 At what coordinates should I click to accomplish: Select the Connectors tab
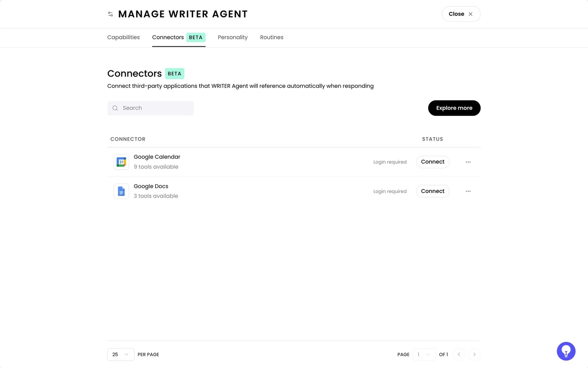click(x=179, y=37)
